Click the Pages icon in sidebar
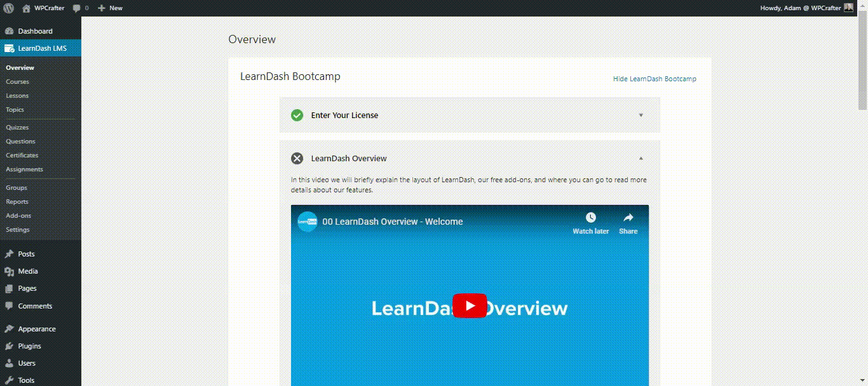The width and height of the screenshot is (868, 386). coord(9,288)
